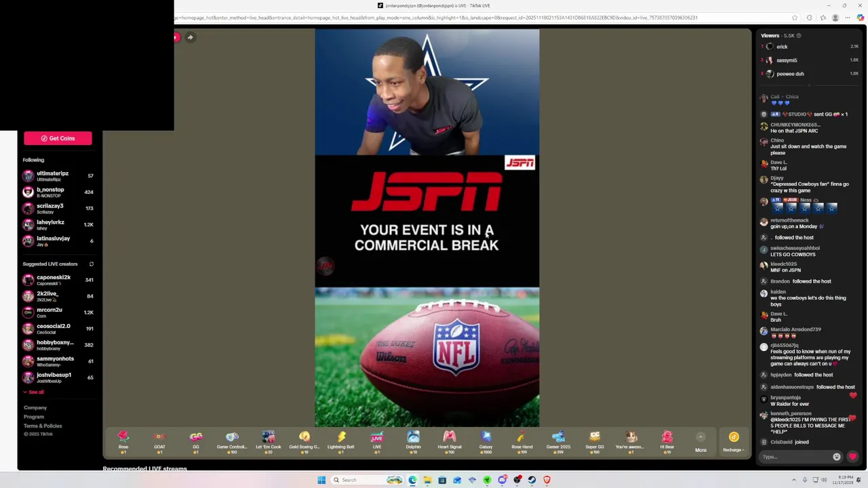The image size is (868, 488).
Task: Expand See all suggested creators
Action: click(x=34, y=392)
